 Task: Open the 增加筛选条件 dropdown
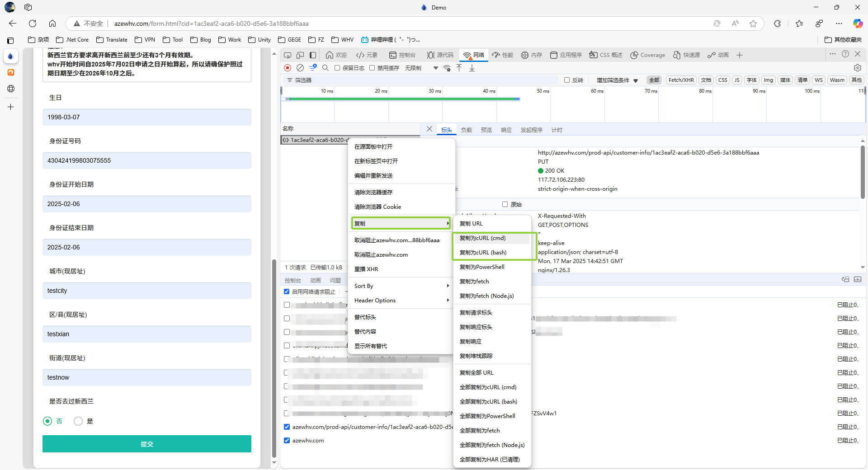(617, 80)
